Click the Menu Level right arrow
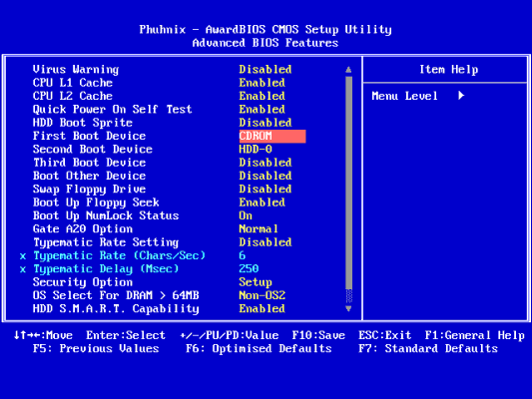The height and width of the screenshot is (399, 532). click(461, 96)
